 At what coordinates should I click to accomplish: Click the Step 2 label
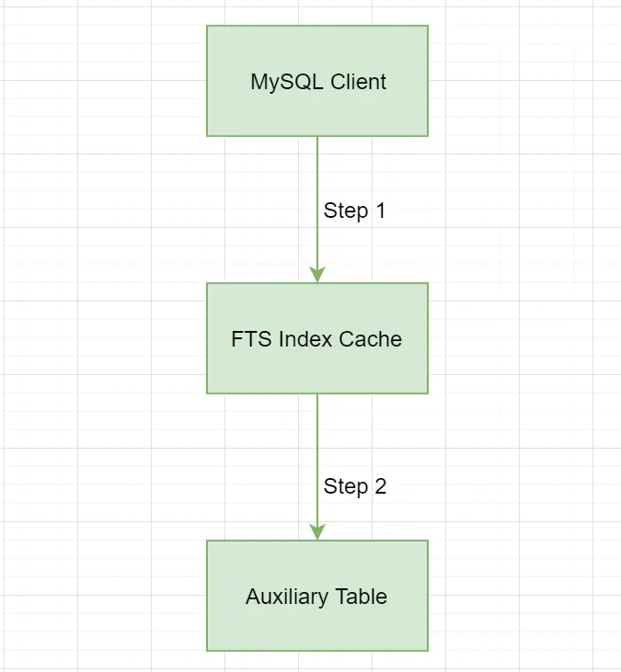[354, 486]
